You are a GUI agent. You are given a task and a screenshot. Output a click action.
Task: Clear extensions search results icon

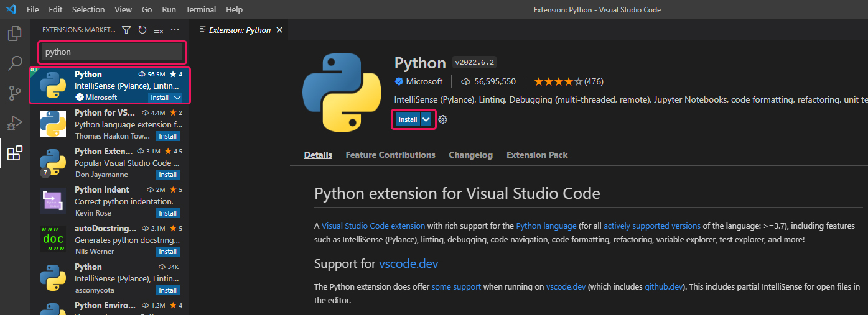click(x=159, y=30)
